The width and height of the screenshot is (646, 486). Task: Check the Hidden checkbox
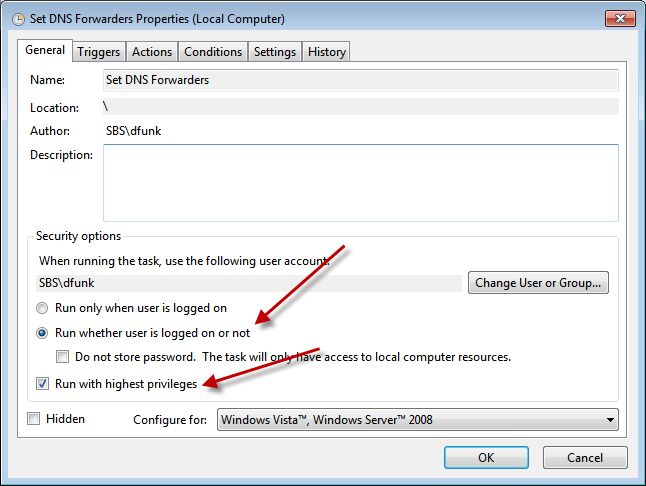point(35,419)
